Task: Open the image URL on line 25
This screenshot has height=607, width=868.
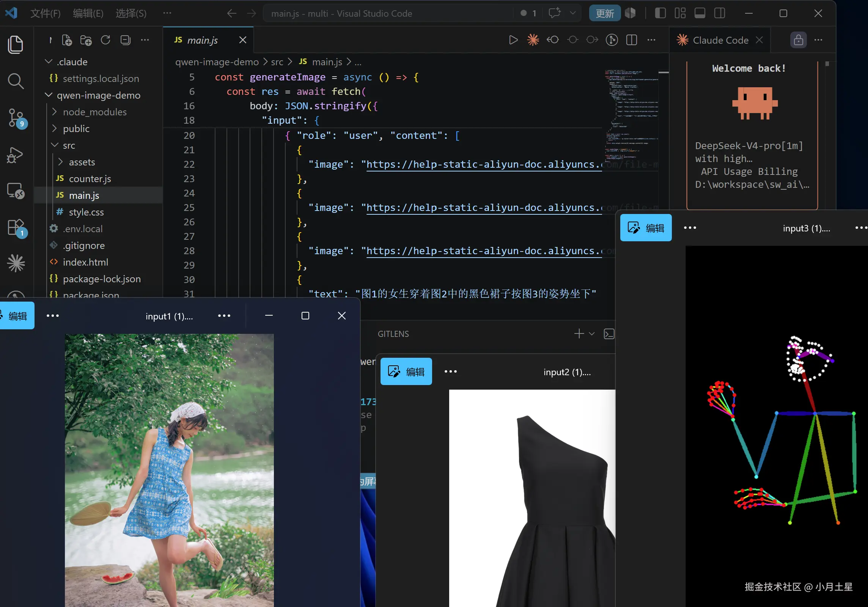Action: pyautogui.click(x=484, y=208)
